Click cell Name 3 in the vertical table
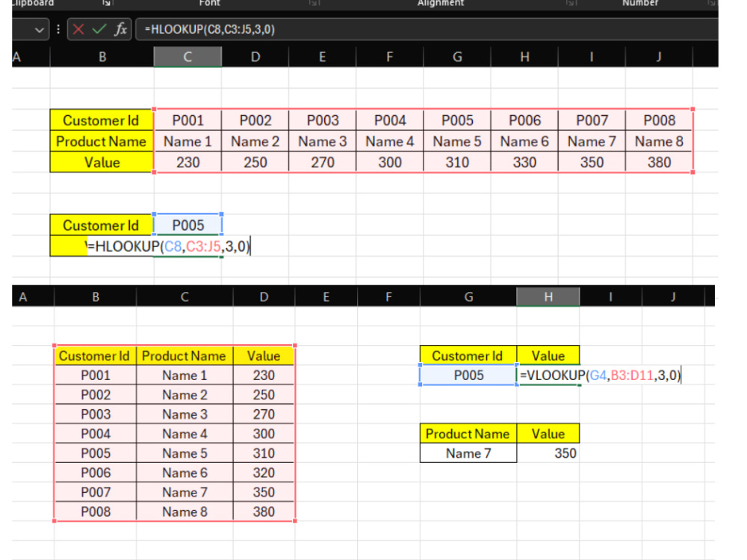This screenshot has width=747, height=560. tap(185, 414)
